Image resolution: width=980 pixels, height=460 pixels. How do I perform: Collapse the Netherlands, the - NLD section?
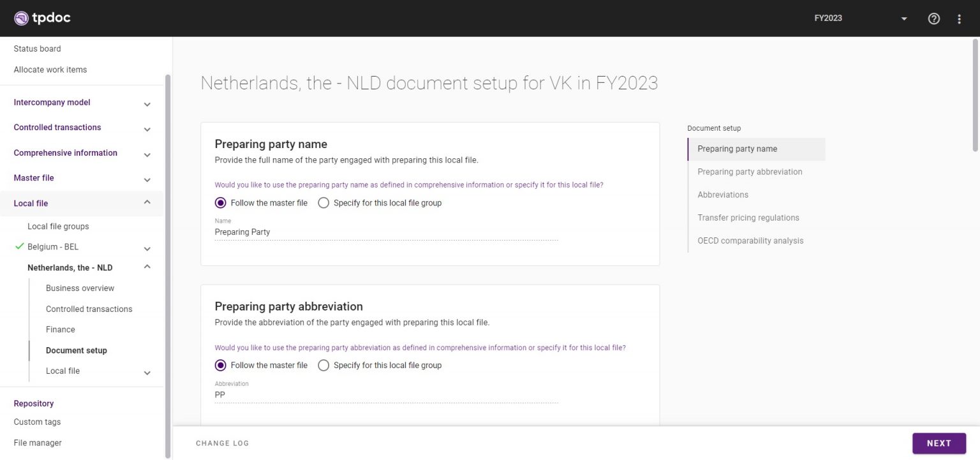point(147,266)
